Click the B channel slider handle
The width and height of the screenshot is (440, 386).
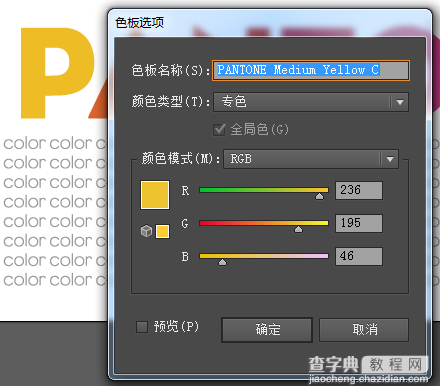click(x=222, y=262)
